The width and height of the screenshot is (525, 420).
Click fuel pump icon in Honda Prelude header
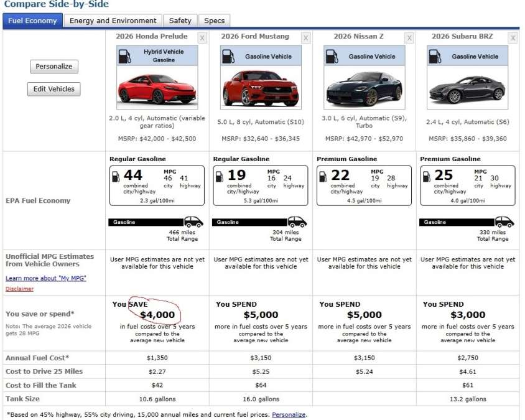coord(124,56)
